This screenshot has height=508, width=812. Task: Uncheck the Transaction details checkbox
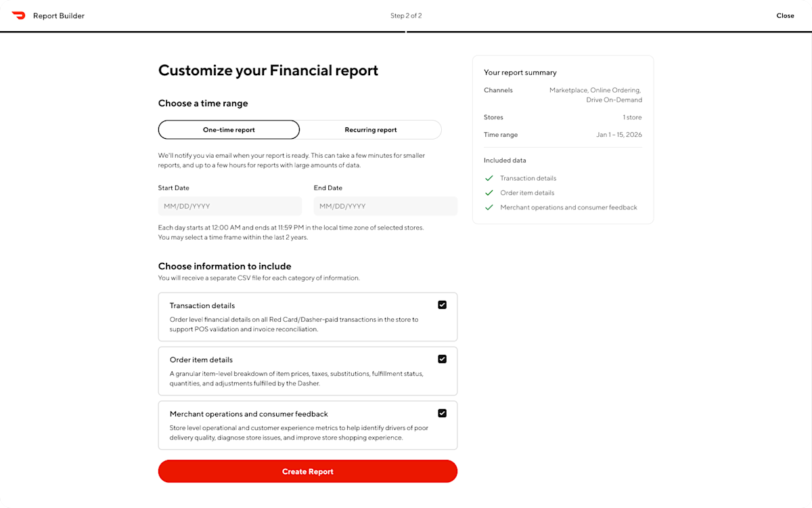tap(443, 305)
